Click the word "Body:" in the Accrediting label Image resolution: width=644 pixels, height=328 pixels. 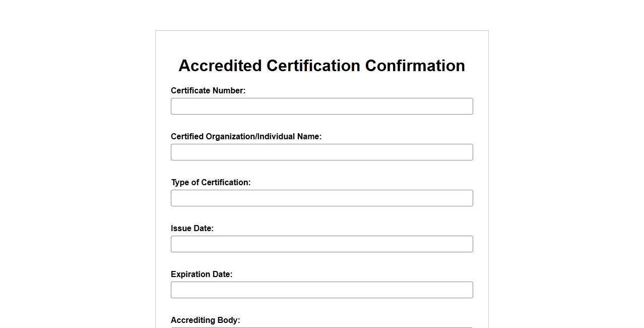tap(229, 320)
